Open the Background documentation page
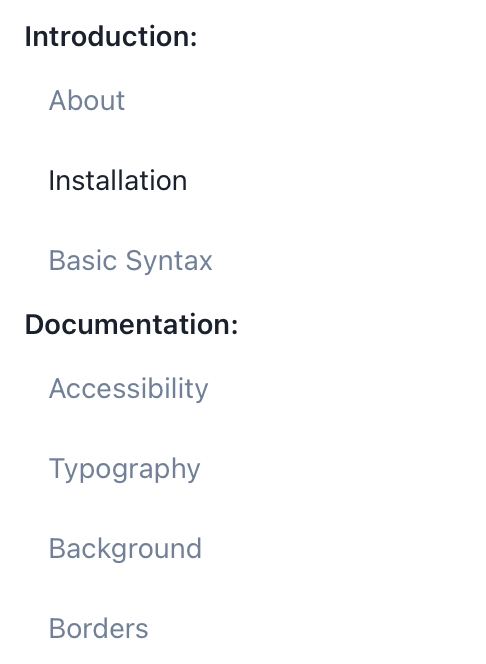The image size is (486, 664). pos(125,548)
